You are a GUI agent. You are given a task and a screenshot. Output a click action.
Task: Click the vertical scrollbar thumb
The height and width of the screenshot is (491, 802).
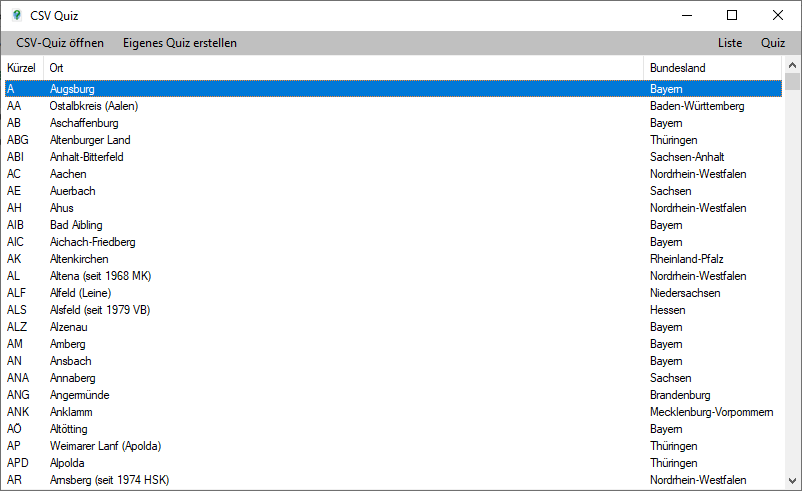click(x=792, y=82)
